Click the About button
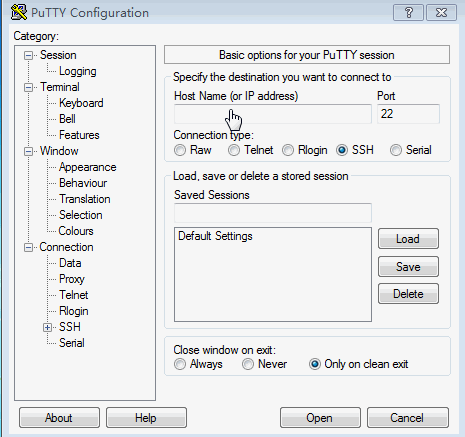 click(x=59, y=418)
